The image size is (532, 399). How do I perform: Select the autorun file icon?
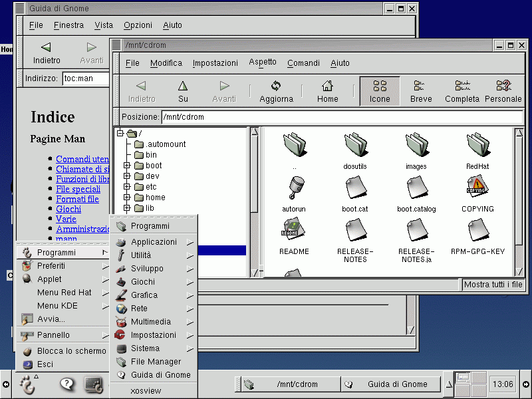(x=293, y=190)
